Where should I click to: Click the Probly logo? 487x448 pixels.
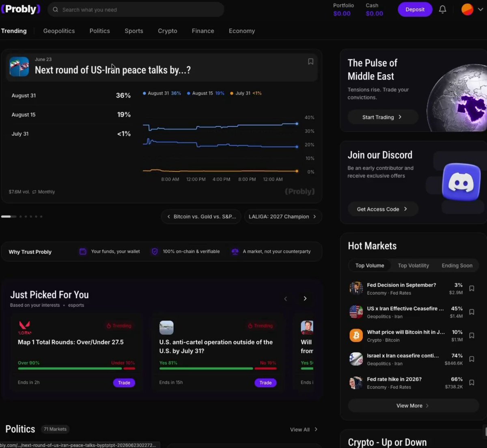pyautogui.click(x=21, y=9)
